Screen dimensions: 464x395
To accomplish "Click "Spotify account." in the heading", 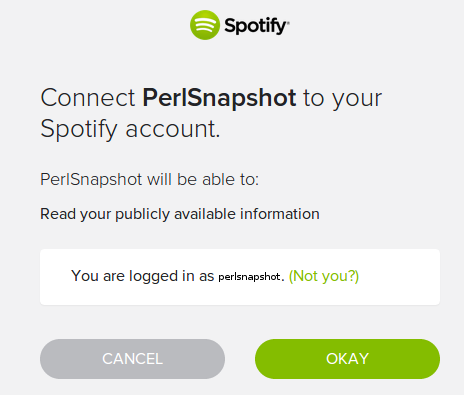I will (130, 129).
